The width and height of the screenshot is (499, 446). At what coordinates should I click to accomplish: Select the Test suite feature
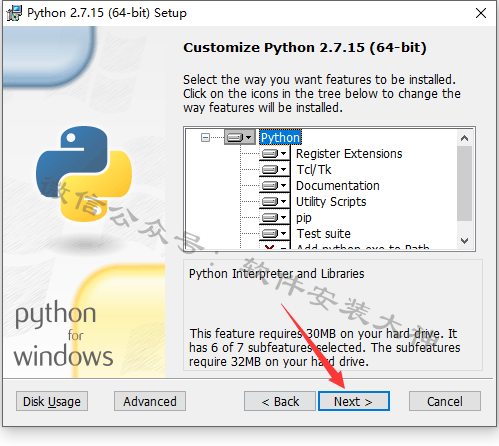tap(323, 234)
